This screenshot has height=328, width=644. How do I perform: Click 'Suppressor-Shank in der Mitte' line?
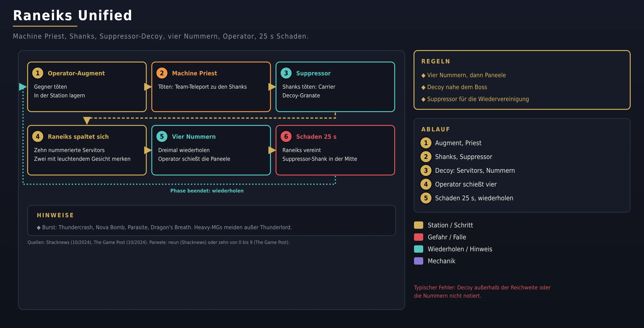click(x=319, y=159)
